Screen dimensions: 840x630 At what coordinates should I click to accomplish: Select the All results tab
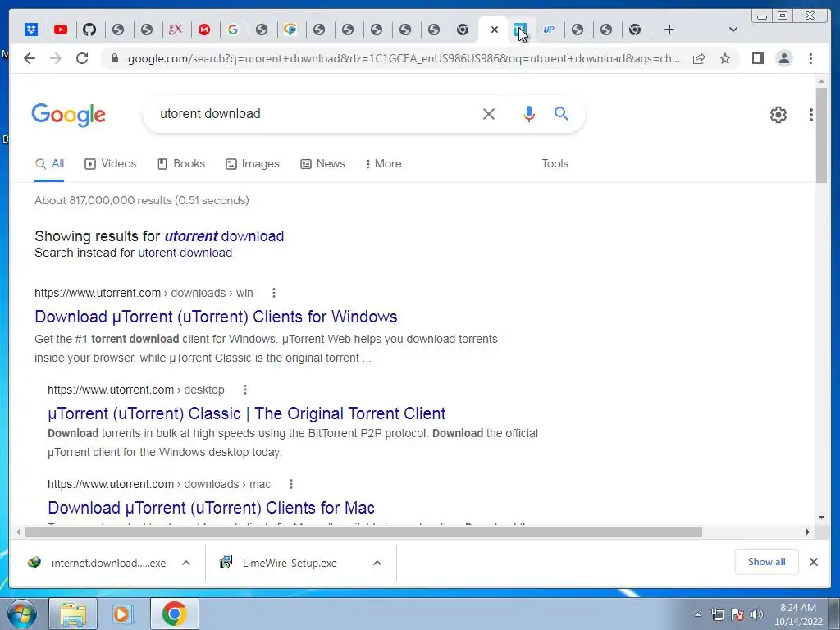[49, 164]
